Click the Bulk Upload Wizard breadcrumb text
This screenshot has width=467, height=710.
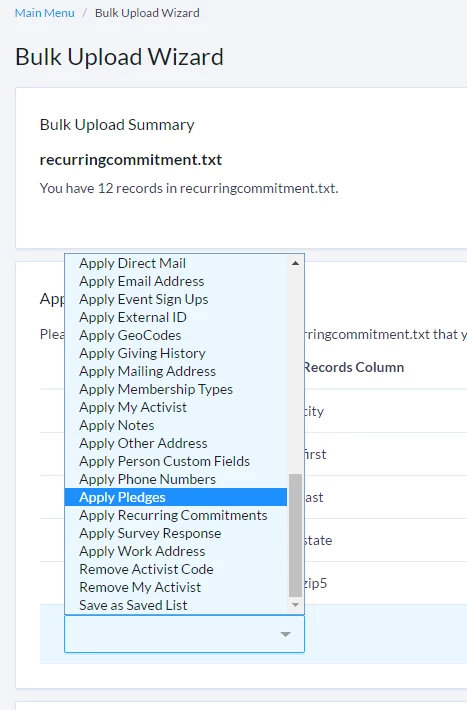[147, 13]
